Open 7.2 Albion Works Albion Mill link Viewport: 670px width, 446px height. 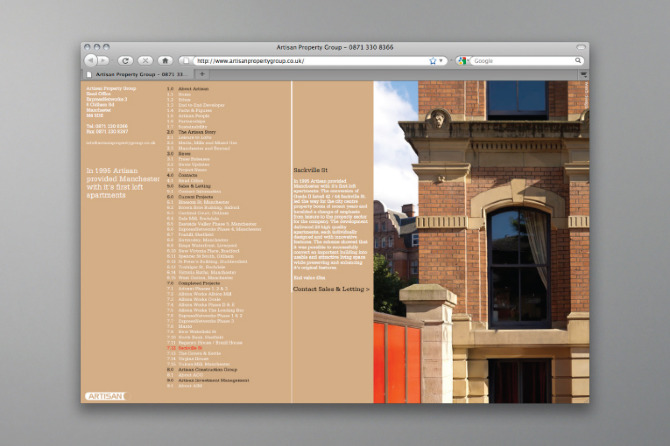(x=199, y=294)
